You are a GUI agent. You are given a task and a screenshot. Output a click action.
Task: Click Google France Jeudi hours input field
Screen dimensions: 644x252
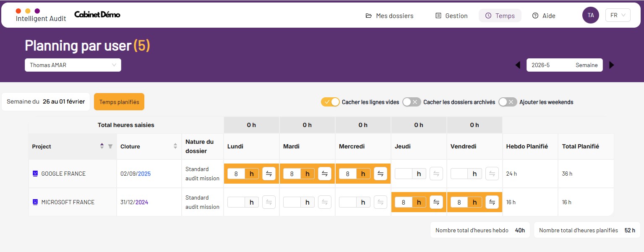tap(404, 174)
